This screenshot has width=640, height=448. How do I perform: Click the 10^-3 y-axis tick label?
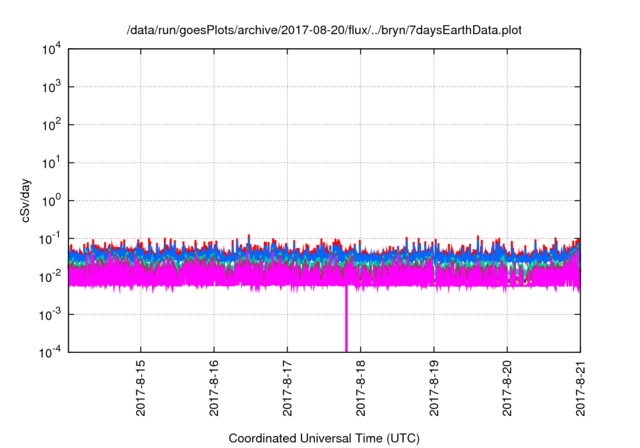coord(50,315)
